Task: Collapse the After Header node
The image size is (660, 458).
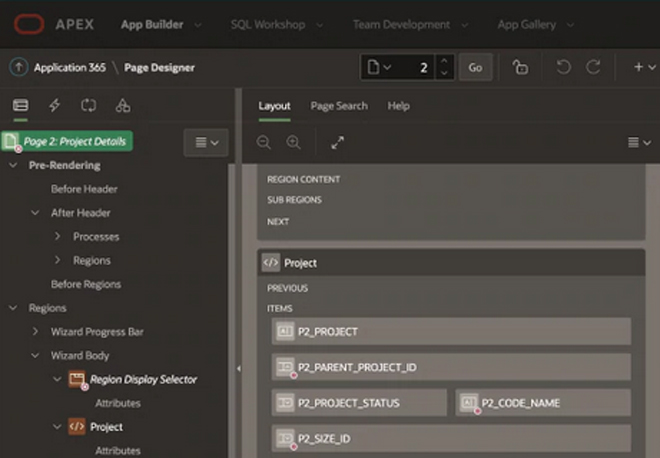Action: (x=35, y=213)
